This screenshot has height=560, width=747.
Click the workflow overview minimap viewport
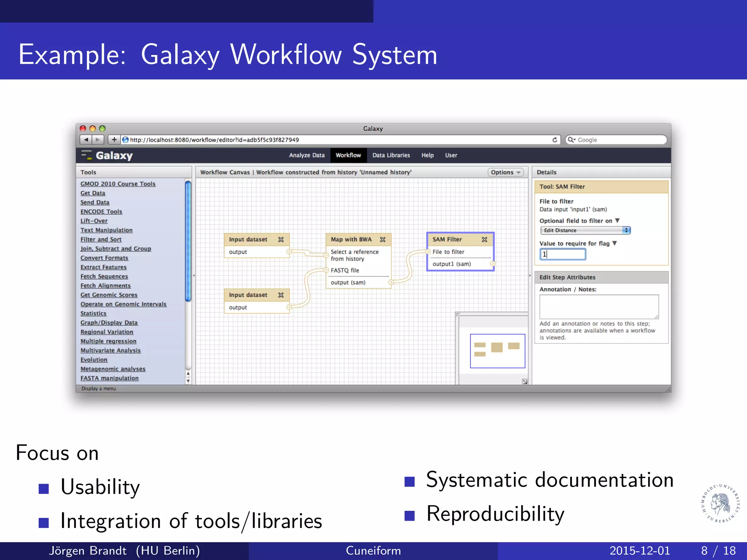tap(498, 351)
